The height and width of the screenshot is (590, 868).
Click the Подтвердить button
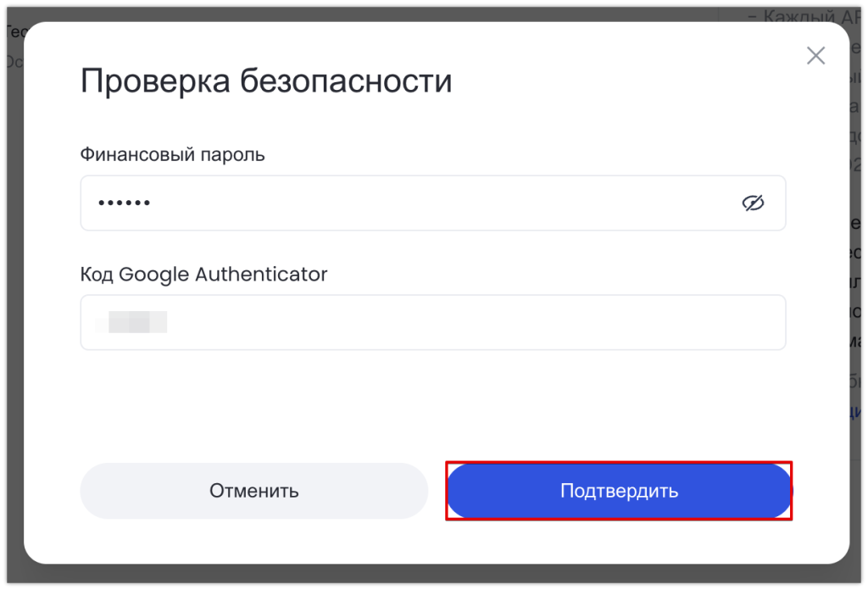coord(619,491)
